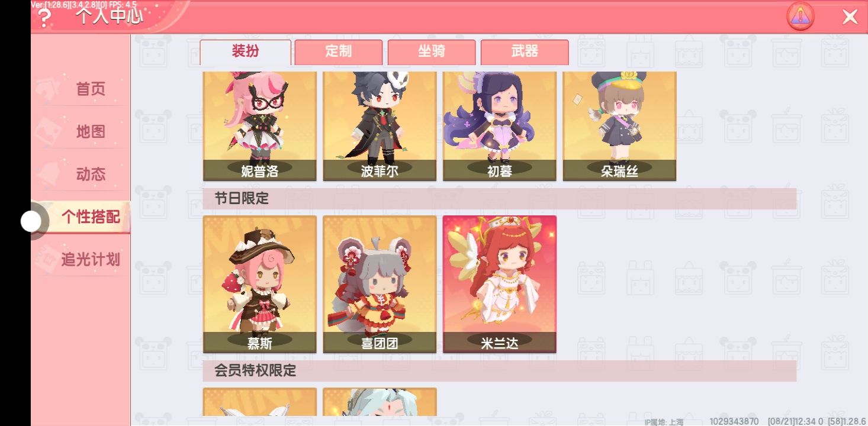
Task: Open 追光计划 in the sidebar
Action: click(x=91, y=259)
